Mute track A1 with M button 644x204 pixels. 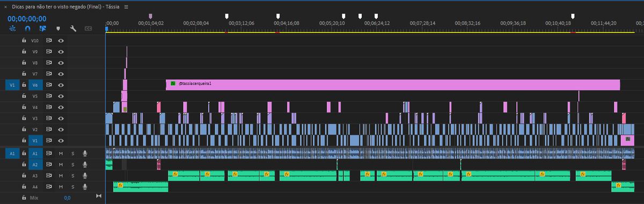click(61, 153)
